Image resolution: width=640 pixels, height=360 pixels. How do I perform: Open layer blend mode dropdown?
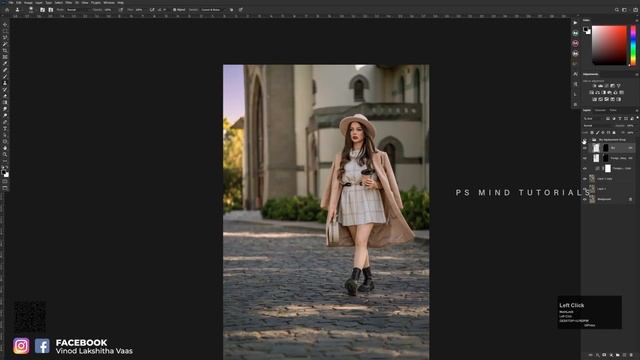point(597,126)
